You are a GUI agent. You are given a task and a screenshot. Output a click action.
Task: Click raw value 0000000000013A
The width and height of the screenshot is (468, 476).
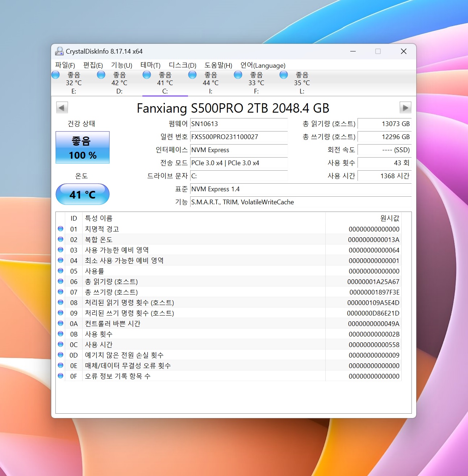[x=374, y=240]
